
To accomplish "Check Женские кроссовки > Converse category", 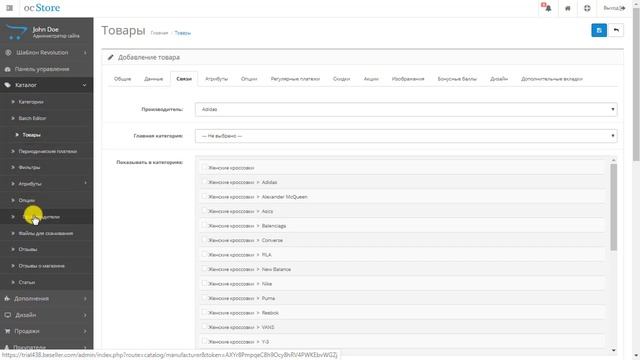I will coord(204,240).
